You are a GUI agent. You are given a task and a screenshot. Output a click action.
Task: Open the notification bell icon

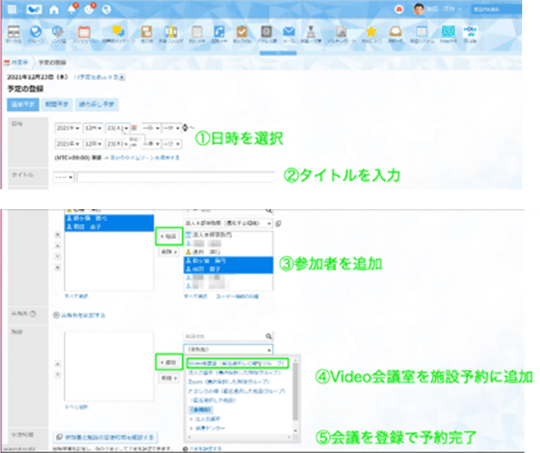tap(72, 9)
